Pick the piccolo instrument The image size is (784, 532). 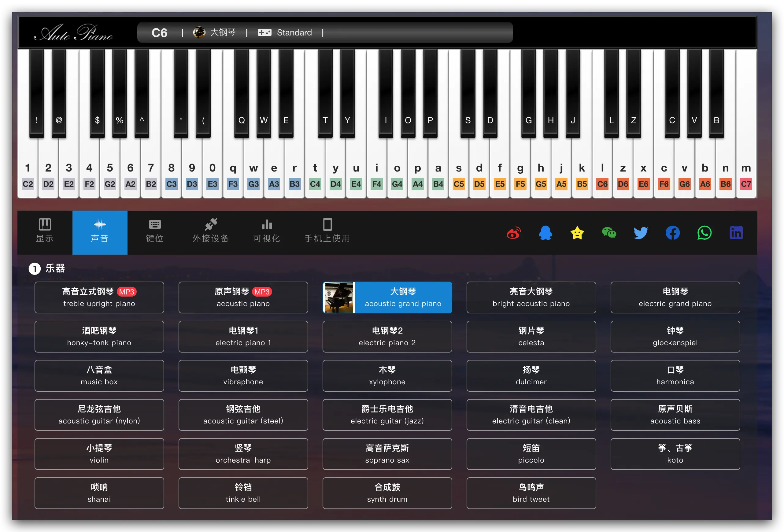[x=531, y=454]
